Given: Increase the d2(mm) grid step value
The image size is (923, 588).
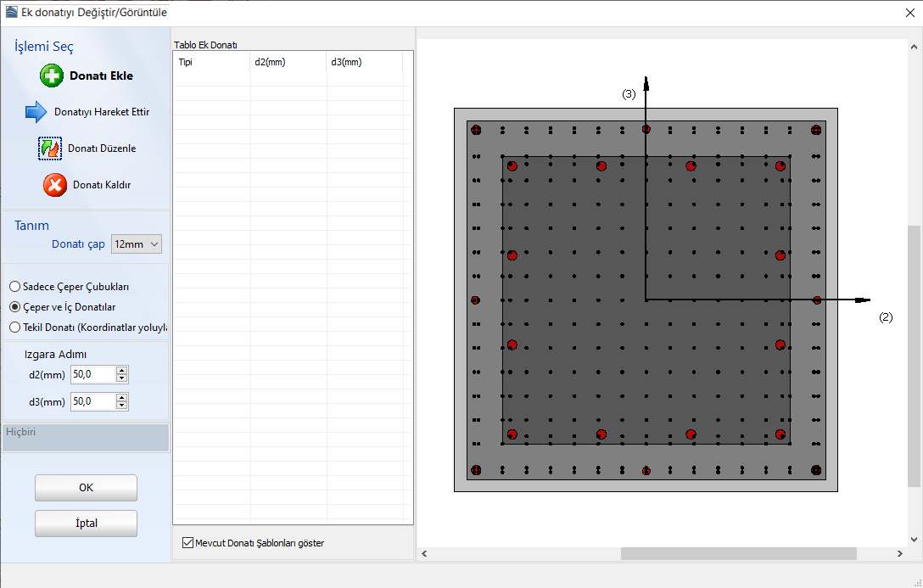Looking at the screenshot, I should [x=122, y=370].
